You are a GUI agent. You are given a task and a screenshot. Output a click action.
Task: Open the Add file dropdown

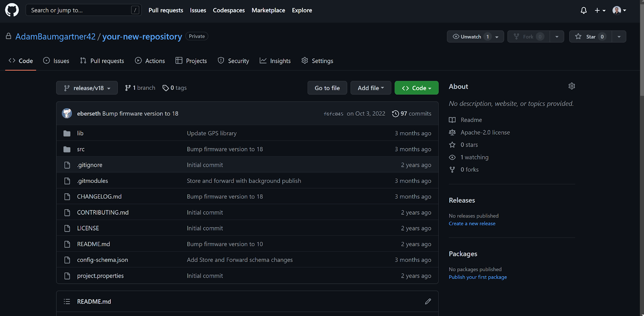371,88
